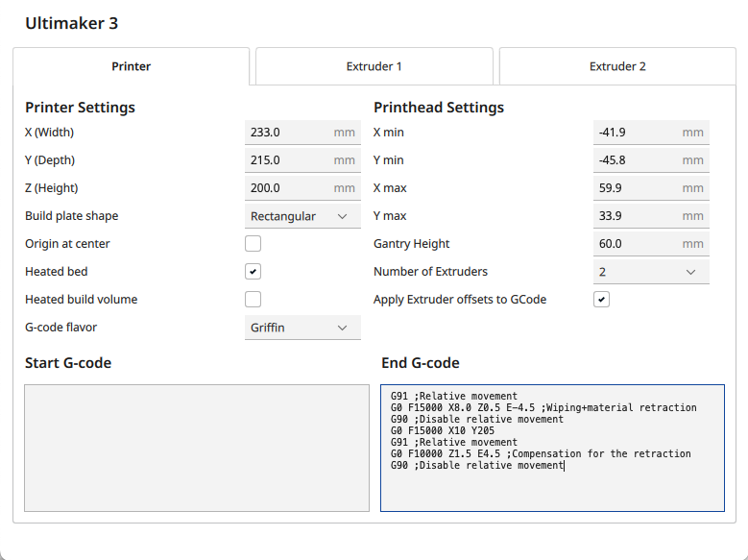Open the Build plate shape dropdown
The image size is (748, 560).
click(x=302, y=216)
